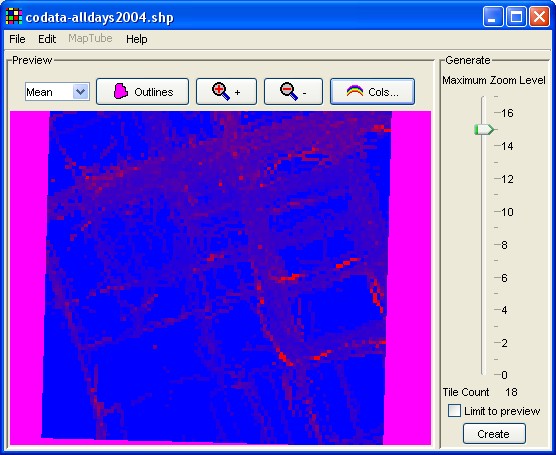This screenshot has width=556, height=455.
Task: Open the File menu
Action: (x=17, y=39)
